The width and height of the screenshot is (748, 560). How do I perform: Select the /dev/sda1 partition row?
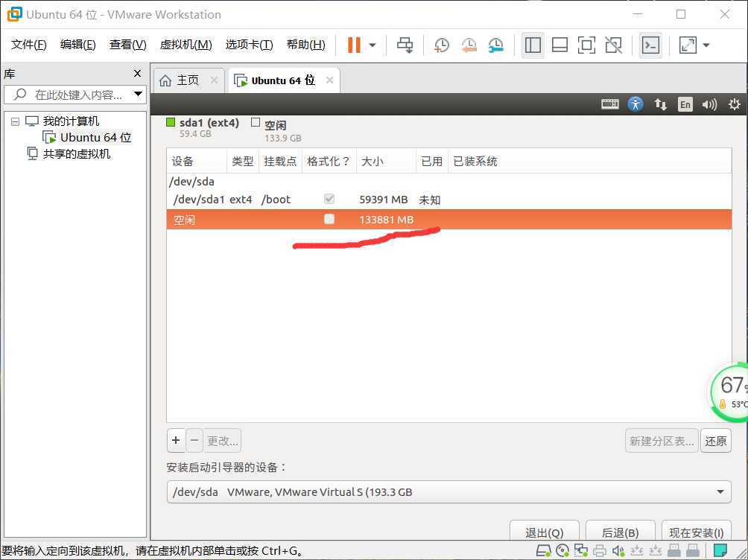tap(449, 200)
